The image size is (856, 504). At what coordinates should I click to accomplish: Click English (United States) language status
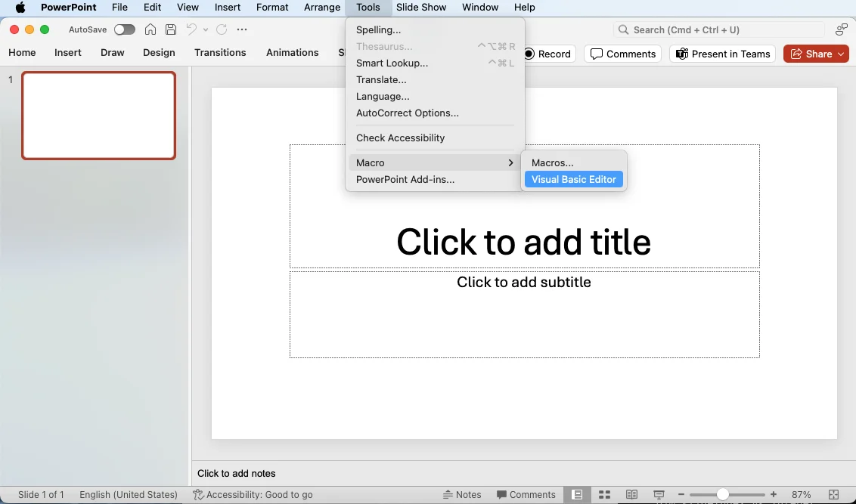point(129,495)
